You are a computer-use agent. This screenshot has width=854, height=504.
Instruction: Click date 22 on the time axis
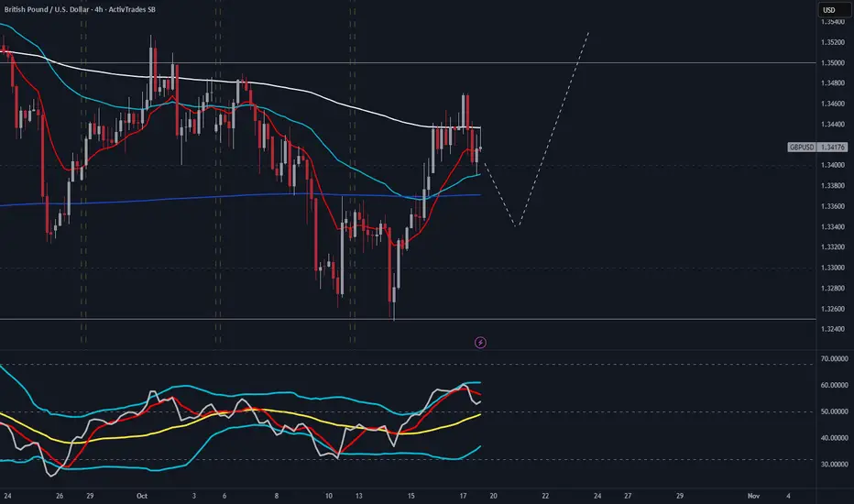pyautogui.click(x=545, y=496)
